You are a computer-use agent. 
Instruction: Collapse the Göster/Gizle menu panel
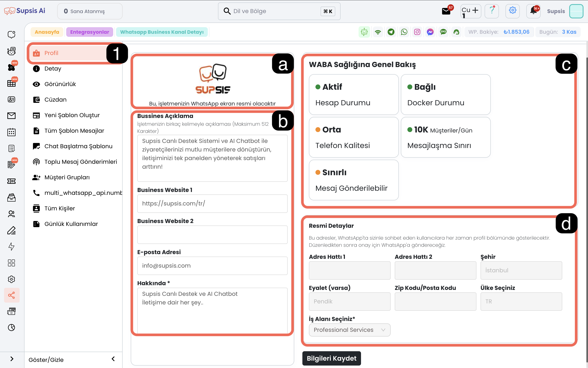coord(113,359)
